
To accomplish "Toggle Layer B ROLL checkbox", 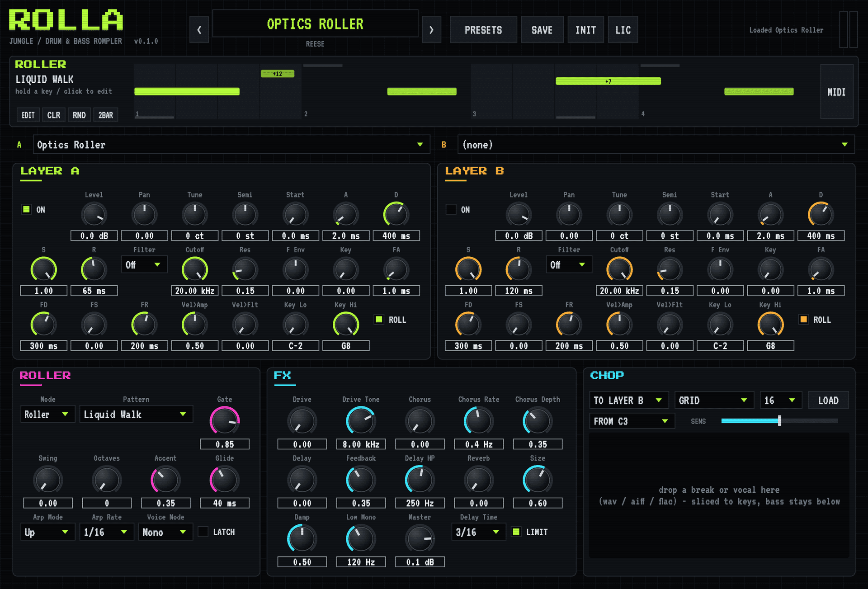I will tap(803, 320).
